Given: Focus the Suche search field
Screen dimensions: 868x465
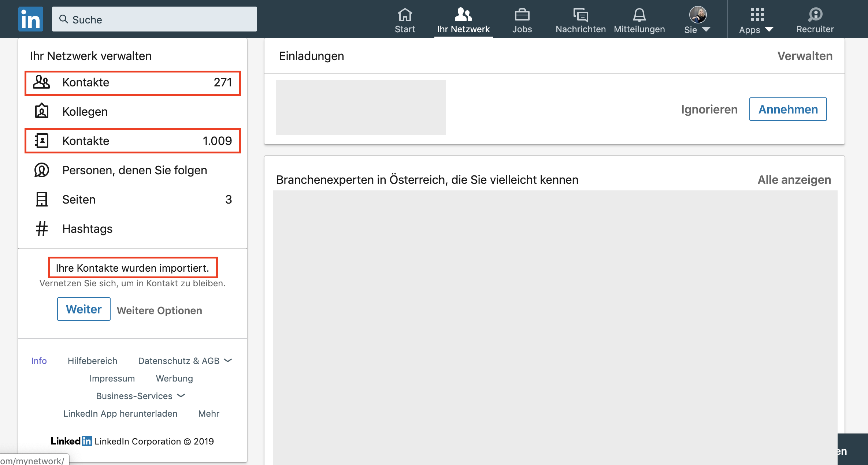Looking at the screenshot, I should click(155, 19).
